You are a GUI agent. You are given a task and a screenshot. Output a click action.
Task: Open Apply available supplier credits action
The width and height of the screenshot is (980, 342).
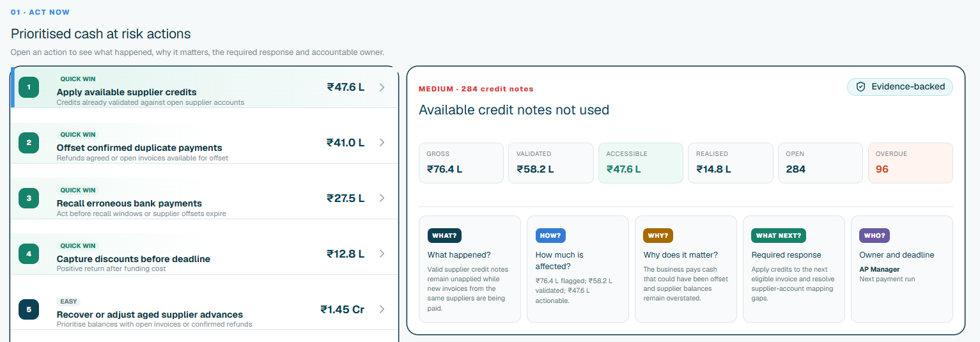(x=205, y=88)
